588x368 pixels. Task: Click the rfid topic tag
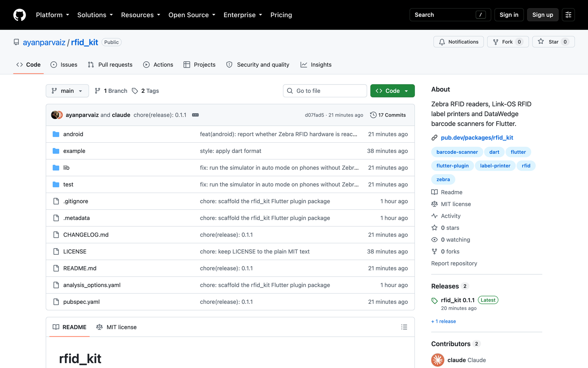coord(526,166)
